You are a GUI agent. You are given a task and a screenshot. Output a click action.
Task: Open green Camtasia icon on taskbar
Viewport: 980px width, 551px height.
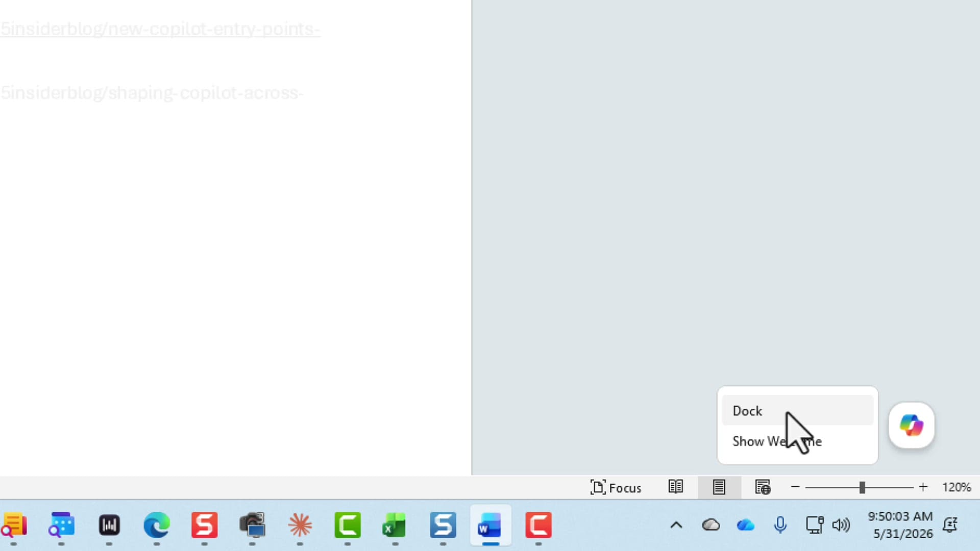tap(348, 525)
